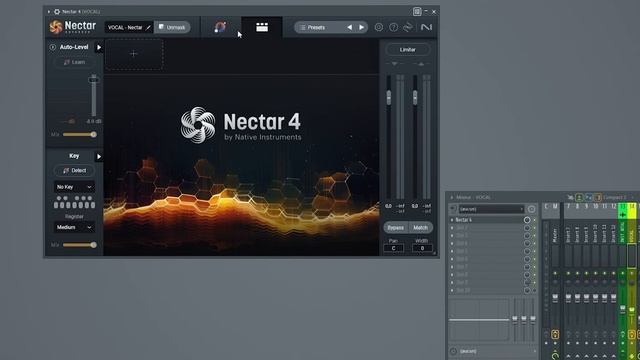The image size is (640, 360).
Task: Select mixer insert track 7
Action: click(568, 237)
